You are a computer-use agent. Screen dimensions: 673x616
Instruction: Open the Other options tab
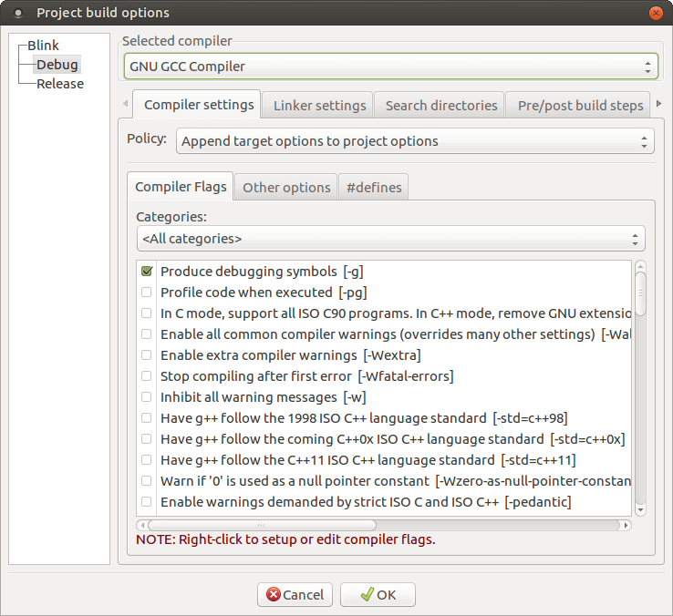(286, 188)
